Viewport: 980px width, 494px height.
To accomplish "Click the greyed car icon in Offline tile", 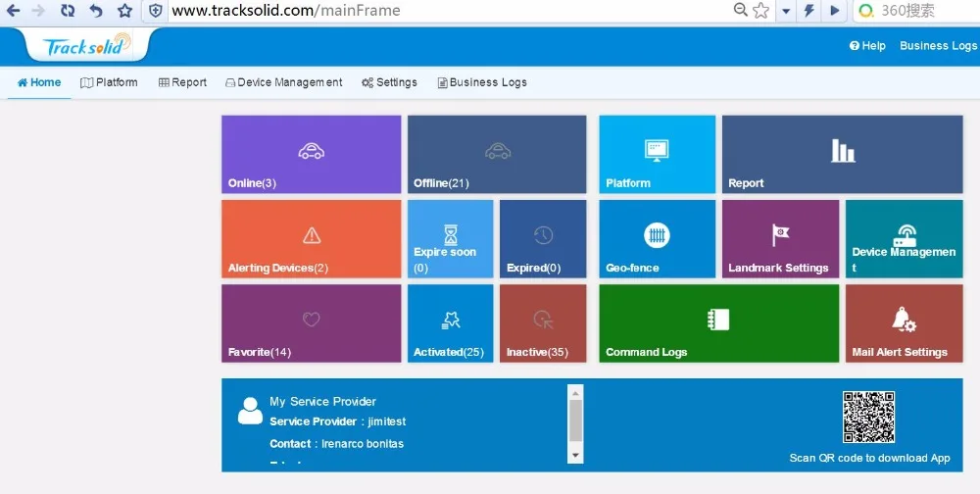I will click(x=498, y=151).
